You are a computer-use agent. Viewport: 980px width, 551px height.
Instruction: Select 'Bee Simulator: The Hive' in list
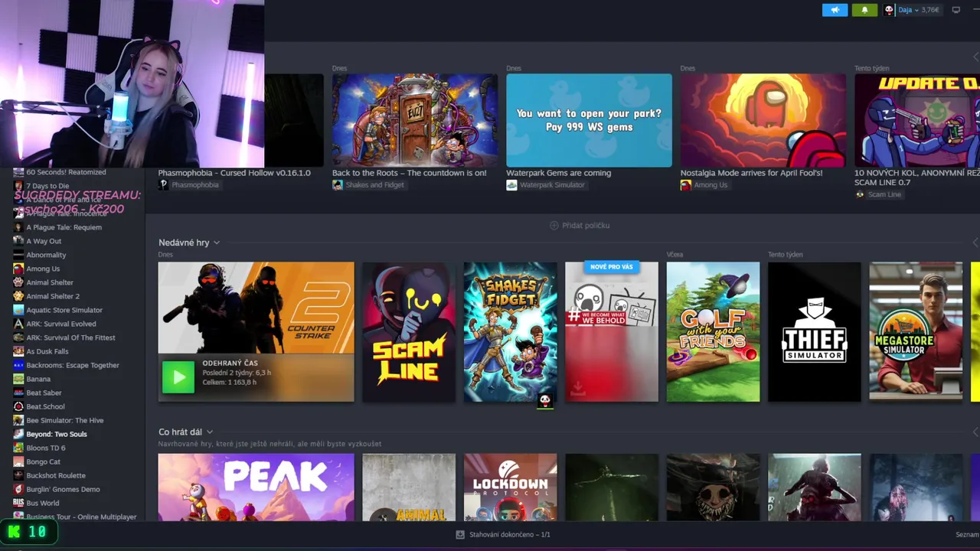point(65,420)
